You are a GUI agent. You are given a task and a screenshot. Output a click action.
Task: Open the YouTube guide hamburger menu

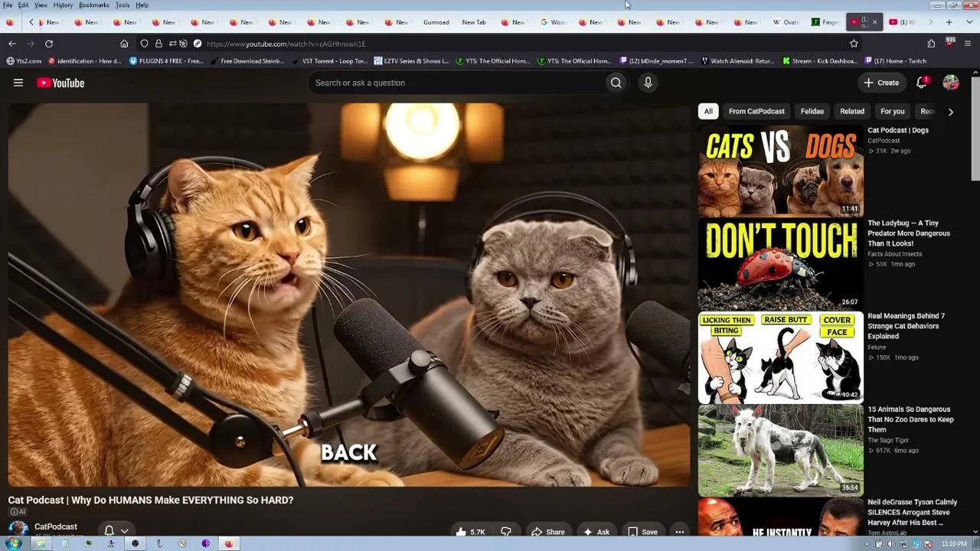[x=18, y=83]
